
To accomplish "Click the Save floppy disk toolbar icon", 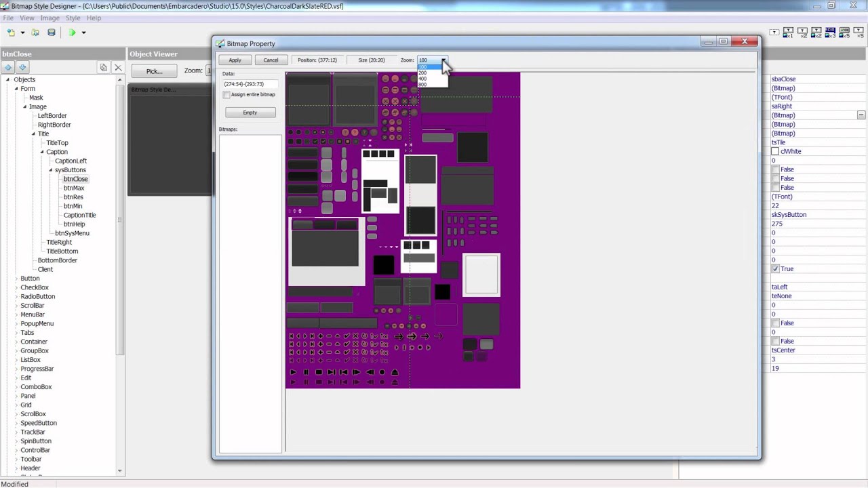I will (51, 33).
